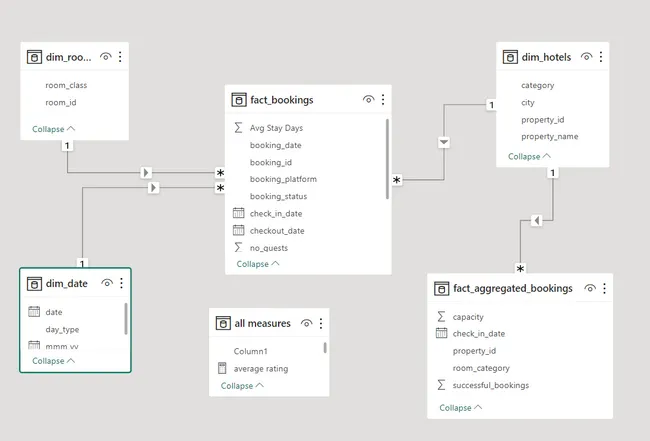Toggle visibility of dim_rooms table
This screenshot has width=650, height=441.
click(106, 57)
